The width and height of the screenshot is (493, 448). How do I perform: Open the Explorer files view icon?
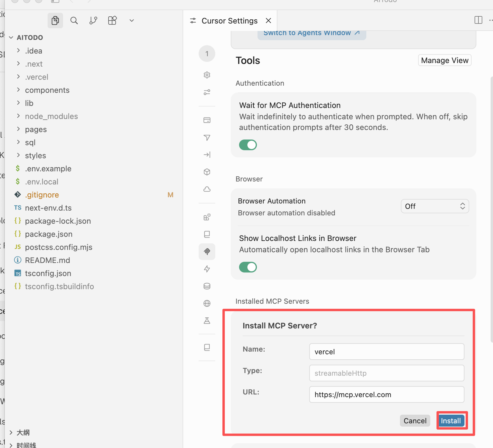point(55,21)
